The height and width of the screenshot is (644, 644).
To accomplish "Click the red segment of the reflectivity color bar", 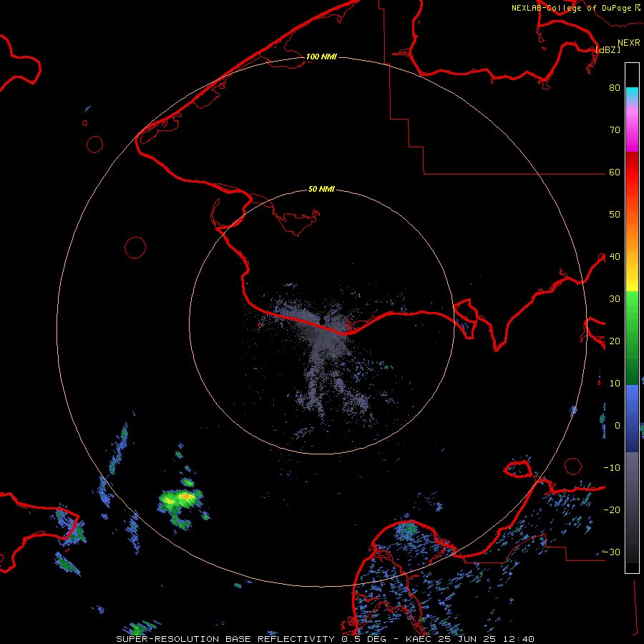I will pyautogui.click(x=632, y=172).
